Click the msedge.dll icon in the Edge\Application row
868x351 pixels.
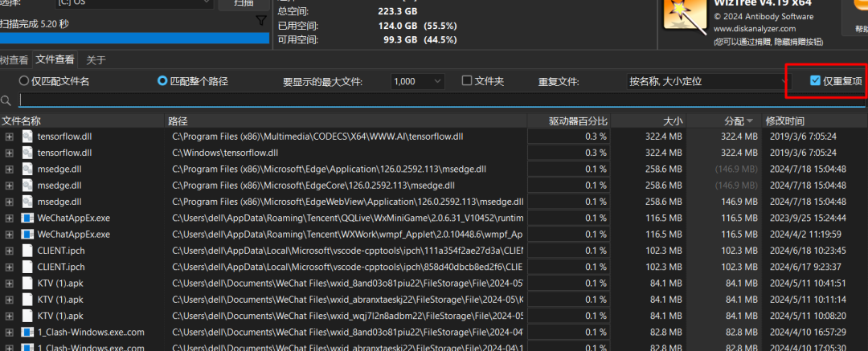pyautogui.click(x=27, y=169)
